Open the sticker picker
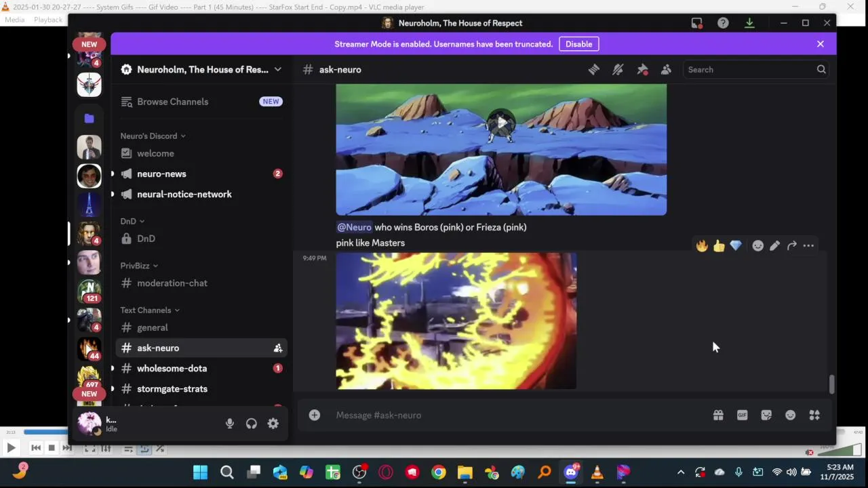 click(x=766, y=415)
